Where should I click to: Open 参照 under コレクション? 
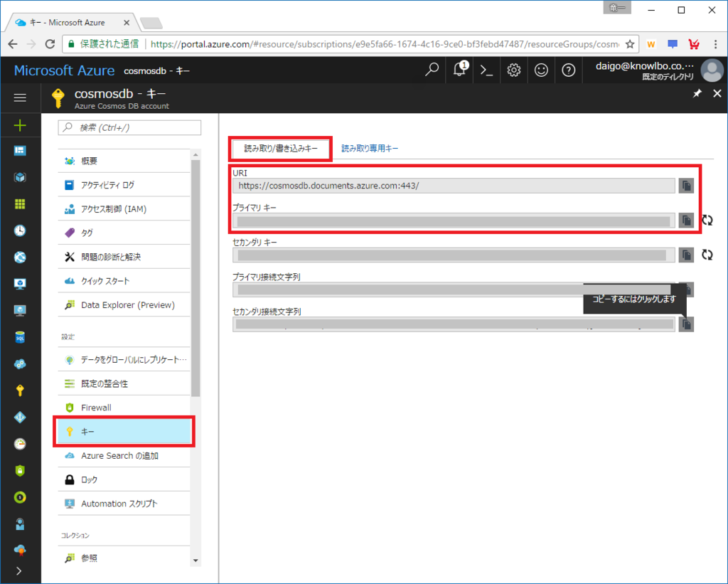pos(124,558)
